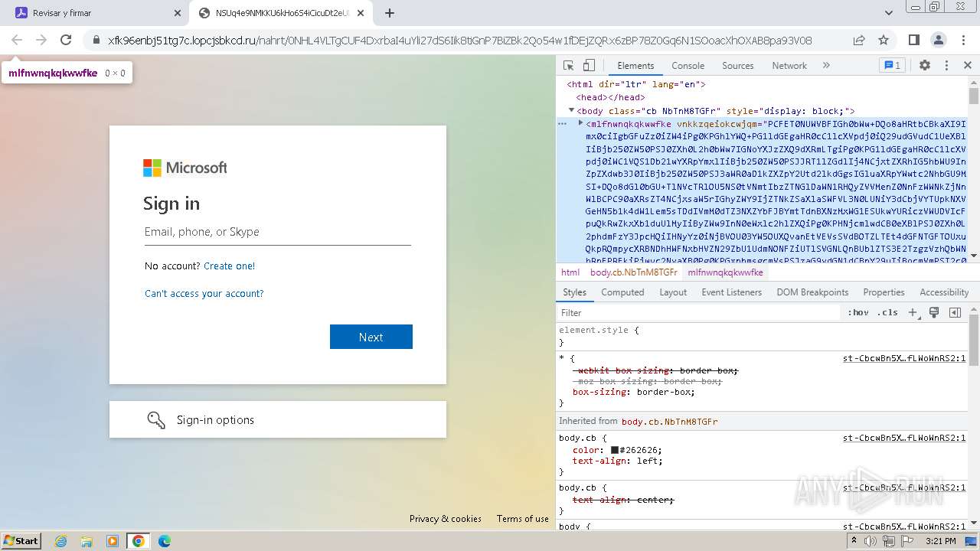Open the stylesheet link beside the * rule

pos(904,358)
